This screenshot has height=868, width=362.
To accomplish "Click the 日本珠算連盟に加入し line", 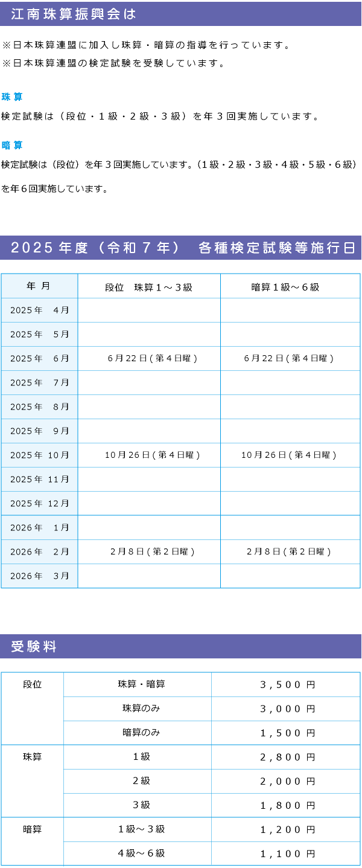I will [147, 45].
